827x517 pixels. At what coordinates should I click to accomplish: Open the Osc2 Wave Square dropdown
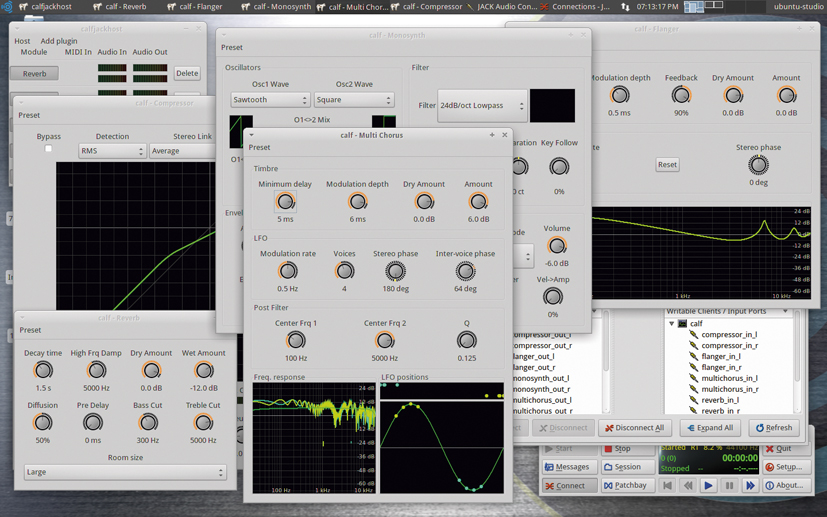pyautogui.click(x=354, y=100)
